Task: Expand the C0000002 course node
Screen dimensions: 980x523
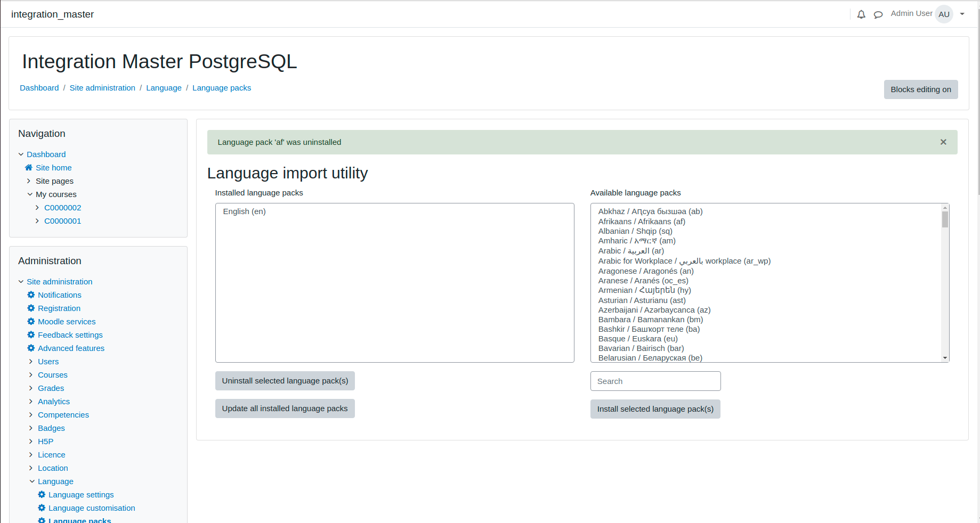Action: click(37, 208)
